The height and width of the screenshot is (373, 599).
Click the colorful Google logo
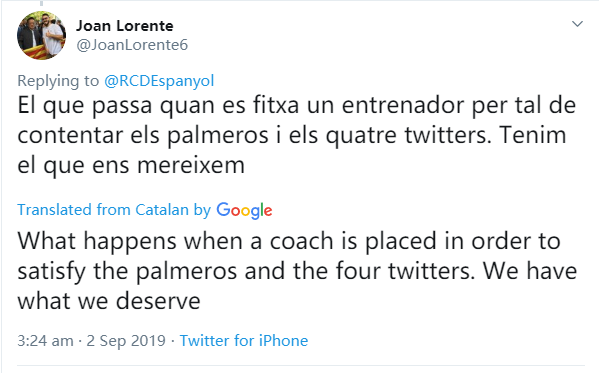[244, 211]
